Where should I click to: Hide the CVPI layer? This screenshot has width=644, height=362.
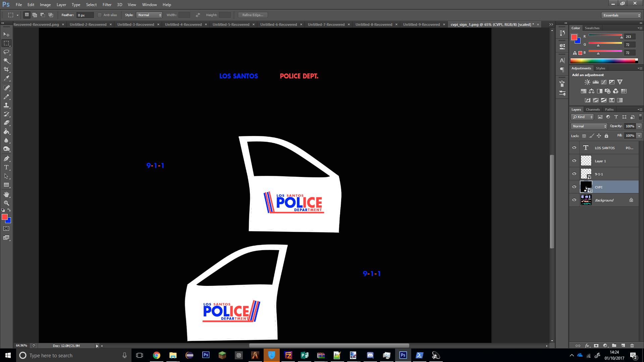pyautogui.click(x=574, y=187)
